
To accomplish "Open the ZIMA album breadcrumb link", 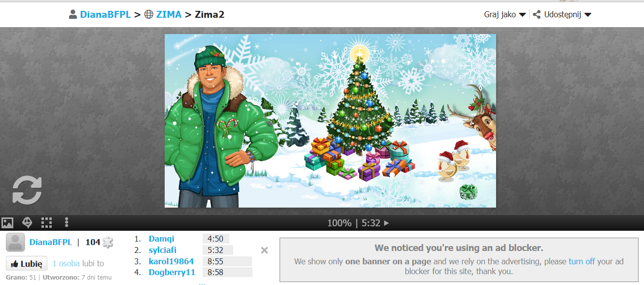I will click(x=169, y=15).
